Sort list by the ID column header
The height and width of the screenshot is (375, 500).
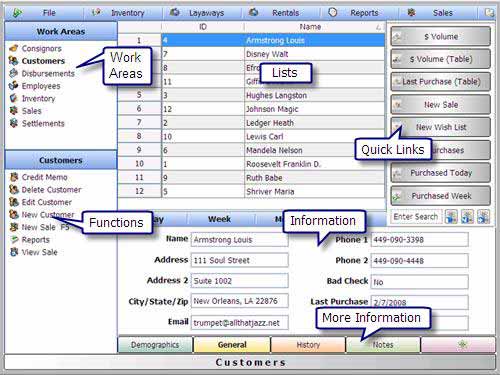tap(203, 27)
